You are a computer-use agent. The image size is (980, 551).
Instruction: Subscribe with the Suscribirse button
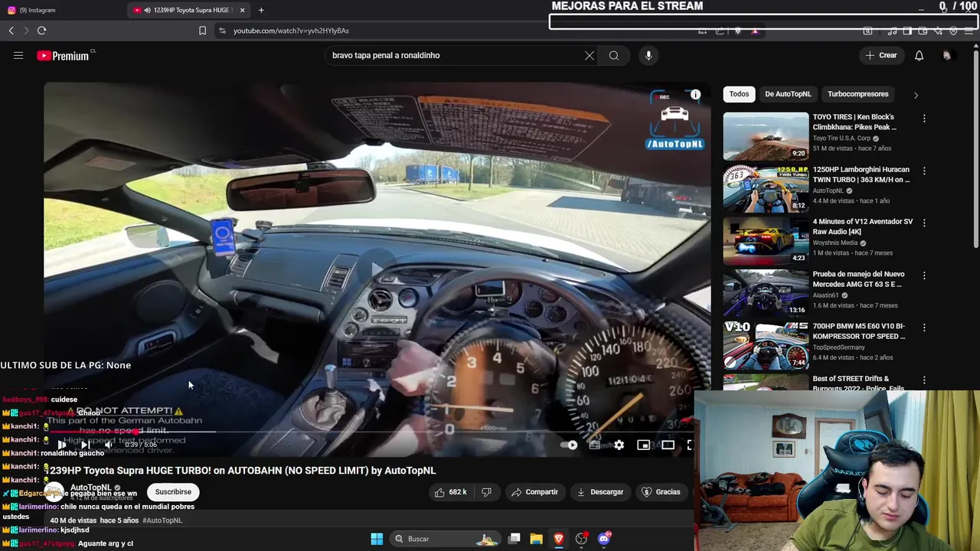coord(173,492)
